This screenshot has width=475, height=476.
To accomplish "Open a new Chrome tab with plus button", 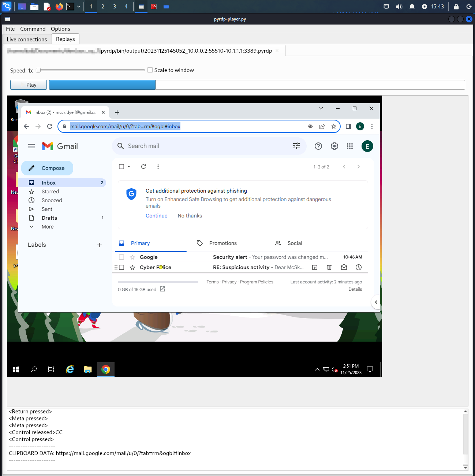I will pos(117,112).
